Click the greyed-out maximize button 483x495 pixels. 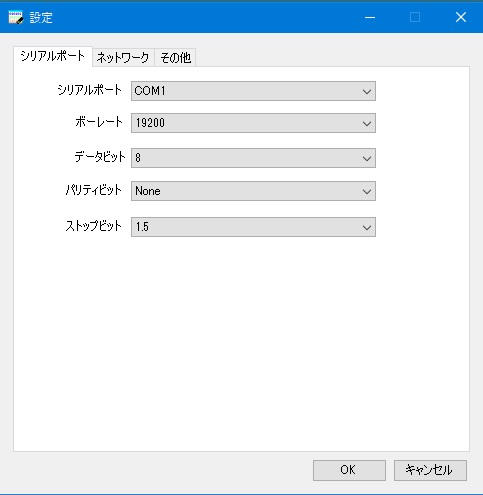[415, 17]
